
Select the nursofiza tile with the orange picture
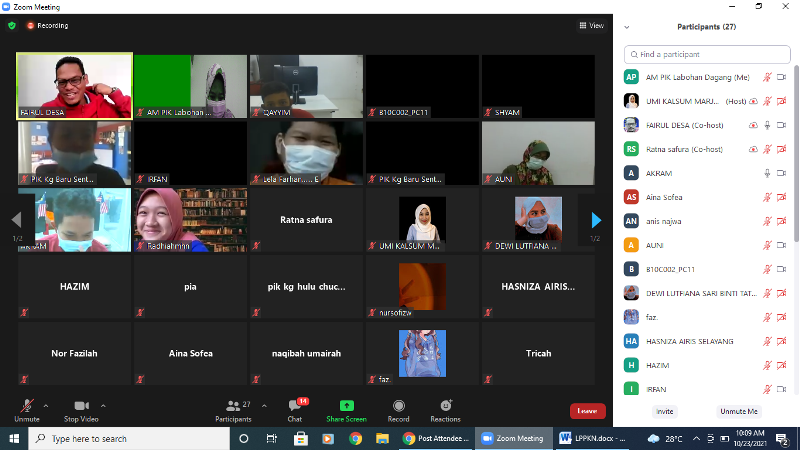click(422, 287)
